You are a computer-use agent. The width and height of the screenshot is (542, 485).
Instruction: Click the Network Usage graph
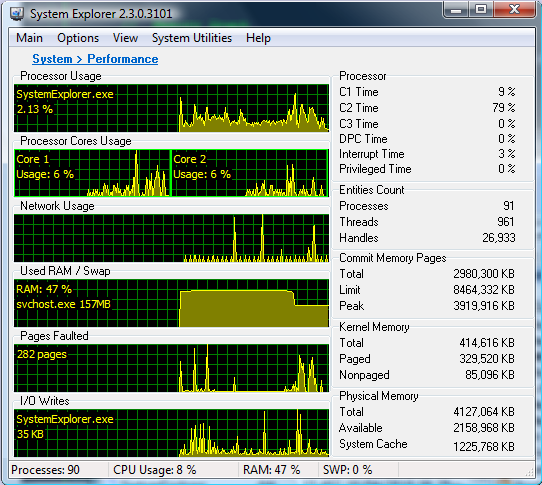pos(171,238)
